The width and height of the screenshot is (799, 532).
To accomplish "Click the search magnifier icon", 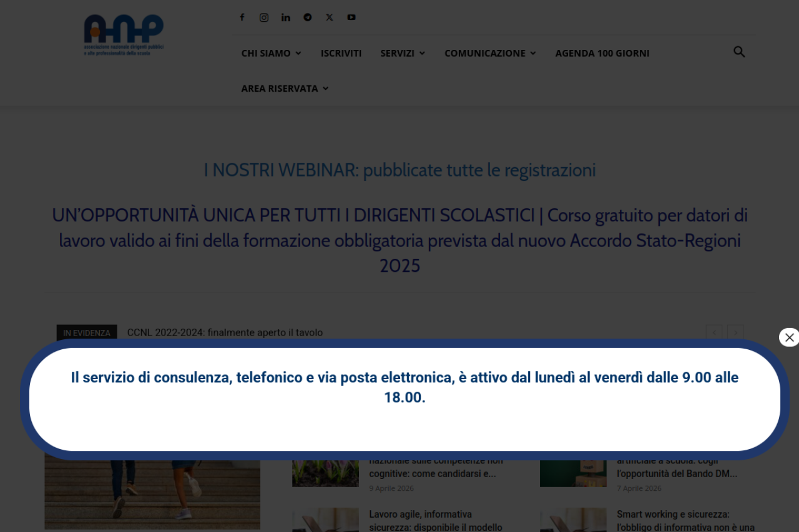I will [739, 52].
